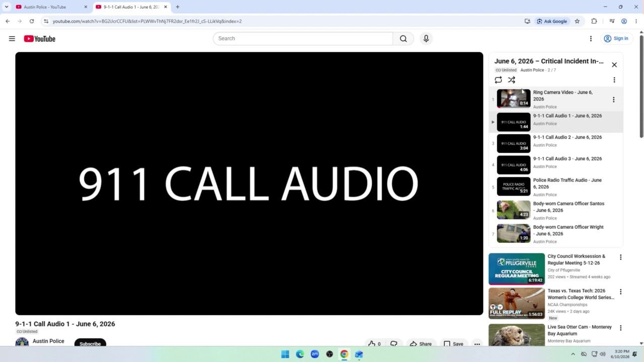644x362 pixels.
Task: Open the Chrome extensions menu
Action: (594, 21)
